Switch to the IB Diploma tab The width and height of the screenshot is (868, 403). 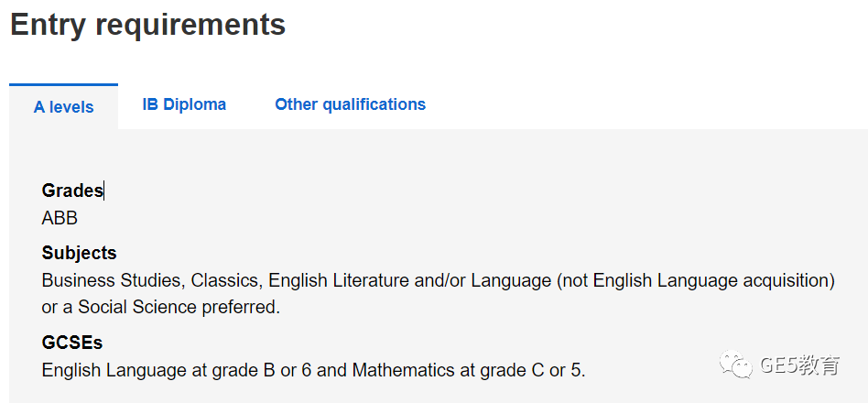(184, 104)
